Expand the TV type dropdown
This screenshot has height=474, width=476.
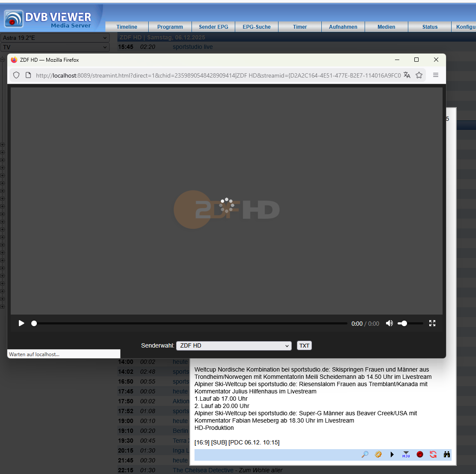point(55,47)
